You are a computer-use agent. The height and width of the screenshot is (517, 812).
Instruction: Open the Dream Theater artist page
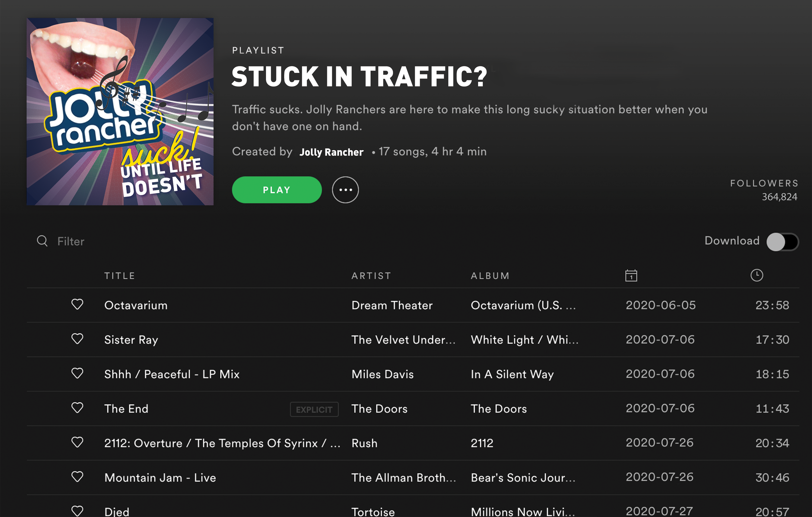(392, 305)
